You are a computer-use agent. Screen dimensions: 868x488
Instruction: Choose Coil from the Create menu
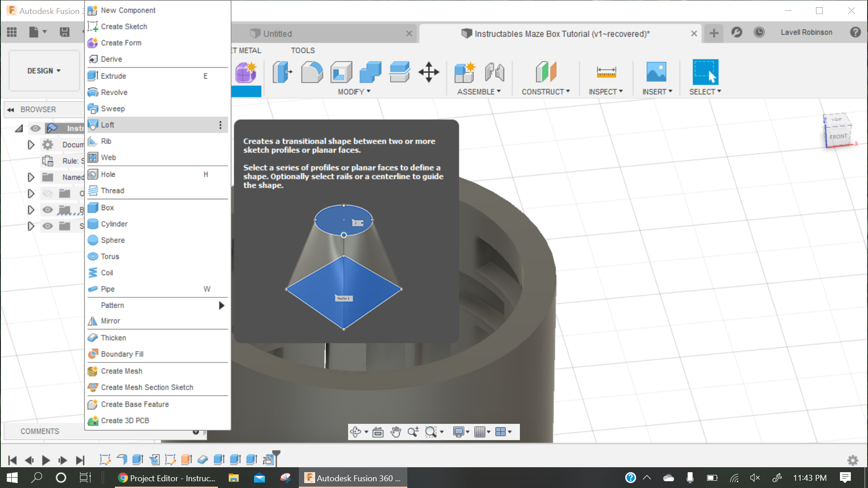(157, 272)
